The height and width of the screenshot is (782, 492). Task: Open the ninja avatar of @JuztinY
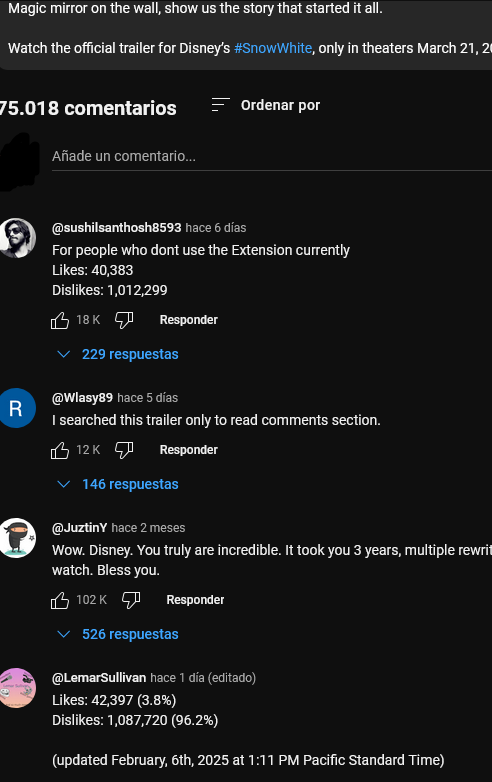coord(17,538)
